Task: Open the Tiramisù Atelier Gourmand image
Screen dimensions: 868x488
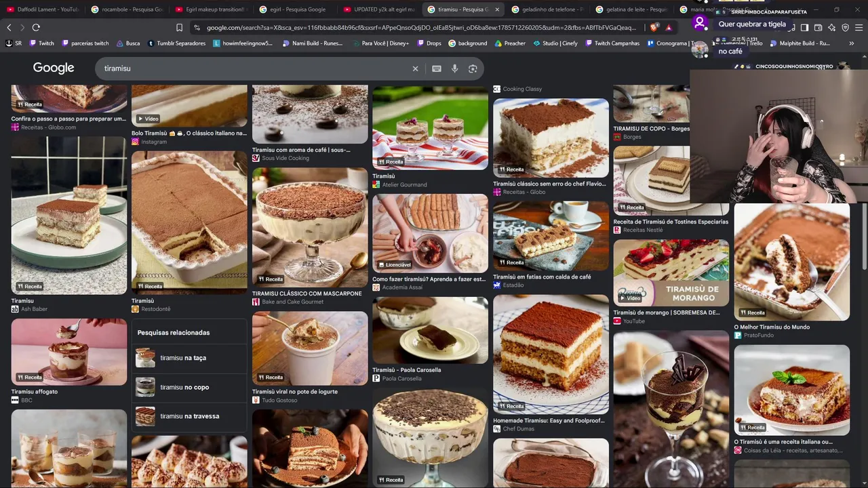Action: (x=430, y=127)
